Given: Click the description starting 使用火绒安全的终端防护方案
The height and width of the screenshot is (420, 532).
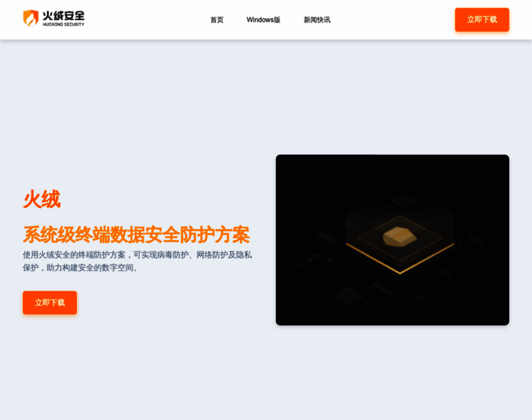Looking at the screenshot, I should (137, 261).
